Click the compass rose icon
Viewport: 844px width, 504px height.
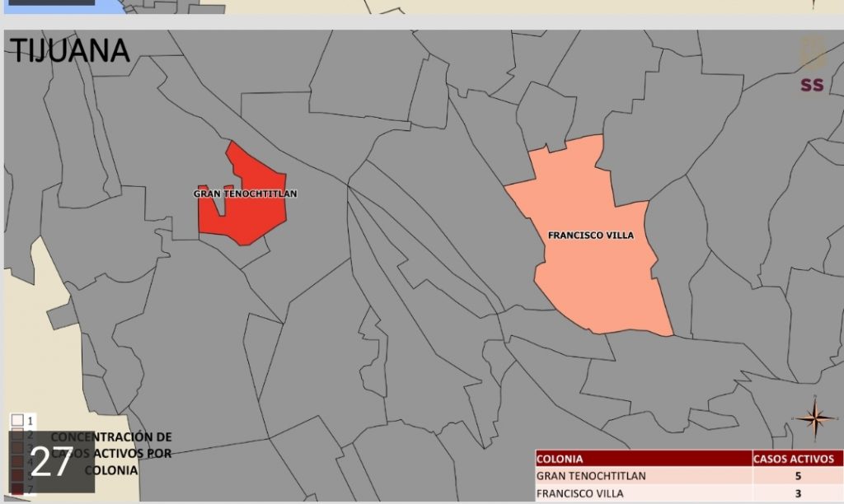(x=815, y=418)
